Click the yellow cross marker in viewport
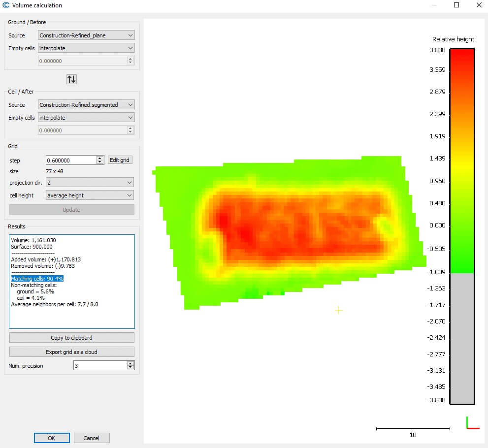Screen dimensions: 488x448 click(x=338, y=310)
